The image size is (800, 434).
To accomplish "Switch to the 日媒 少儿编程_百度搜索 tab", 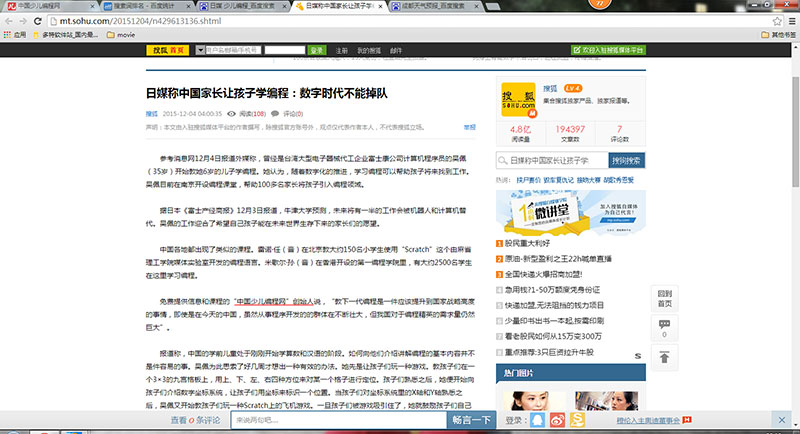I will coord(242,6).
